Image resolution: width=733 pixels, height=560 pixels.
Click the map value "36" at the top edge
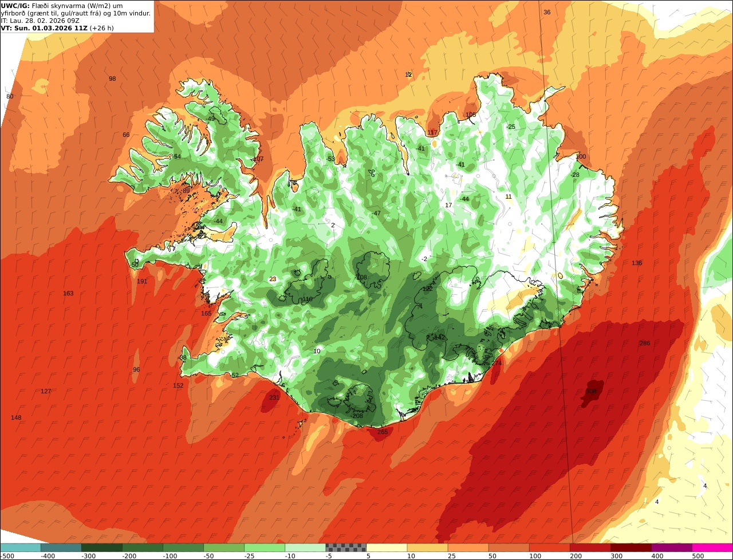[547, 13]
